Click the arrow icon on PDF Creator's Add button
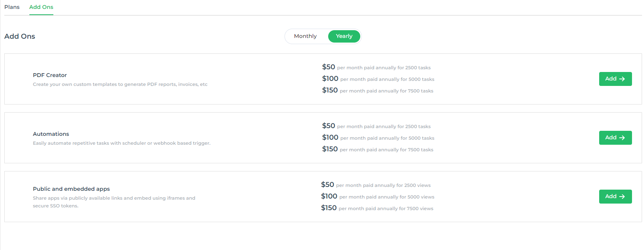Screen dimensions: 644x250 pos(622,79)
